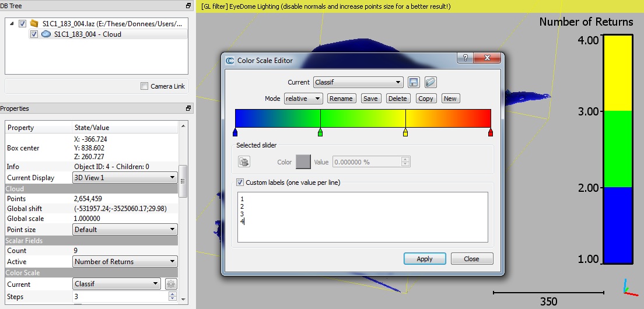Click the Info Object ID value
This screenshot has width=644, height=309.
click(x=111, y=167)
